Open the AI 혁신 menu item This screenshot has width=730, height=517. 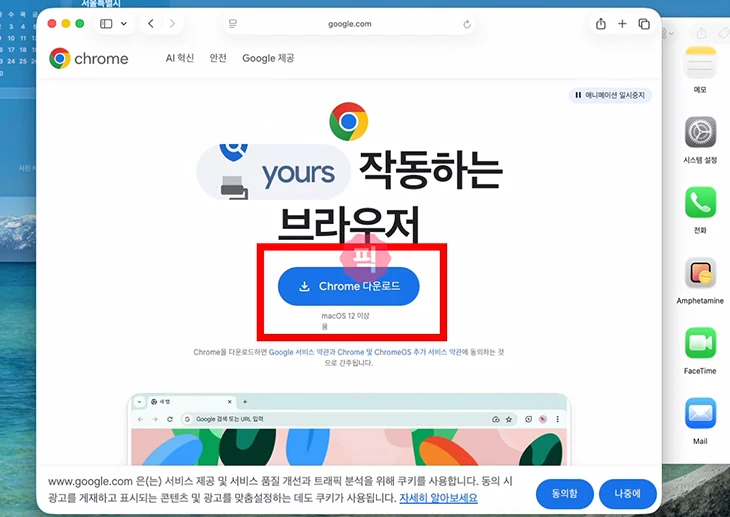click(x=180, y=58)
